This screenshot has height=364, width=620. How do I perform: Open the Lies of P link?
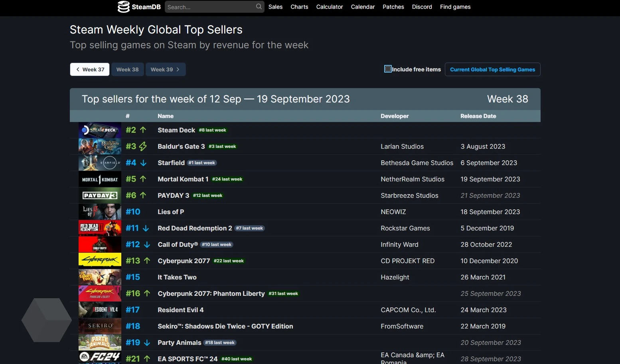171,212
